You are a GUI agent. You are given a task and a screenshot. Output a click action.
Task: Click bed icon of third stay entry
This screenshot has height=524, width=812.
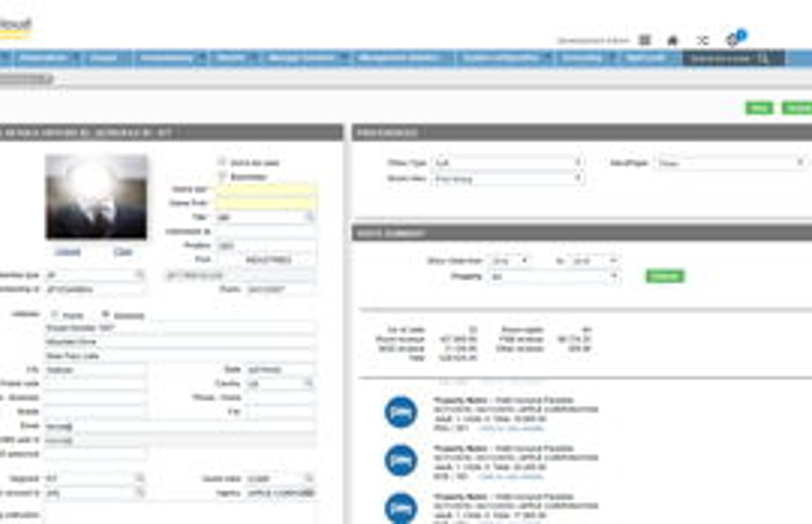point(401,508)
